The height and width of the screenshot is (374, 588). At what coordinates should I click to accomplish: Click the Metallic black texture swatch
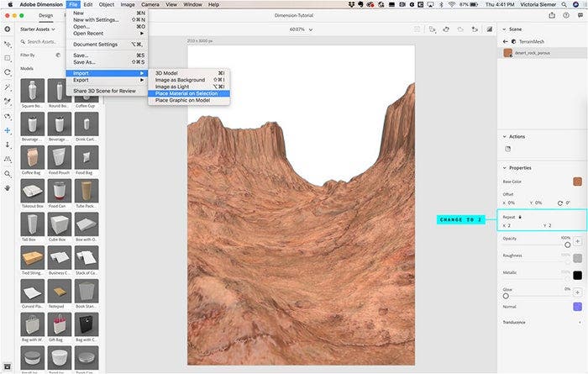[x=578, y=276]
